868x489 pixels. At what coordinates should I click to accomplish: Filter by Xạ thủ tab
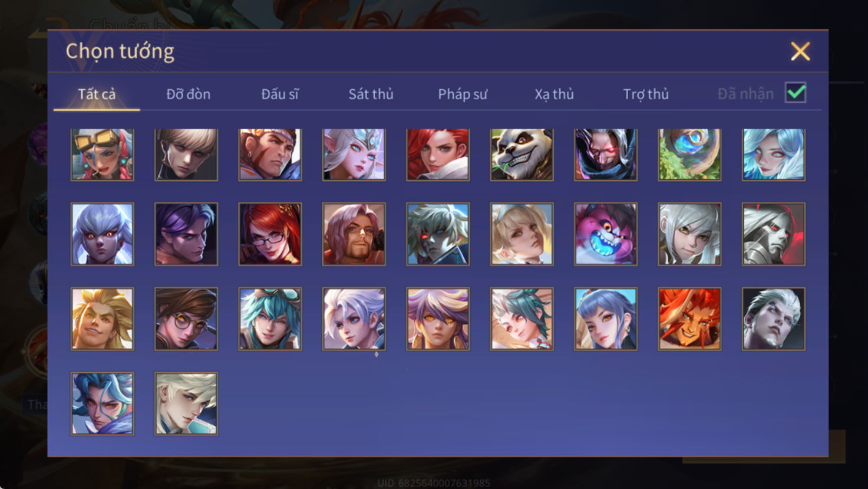point(554,94)
